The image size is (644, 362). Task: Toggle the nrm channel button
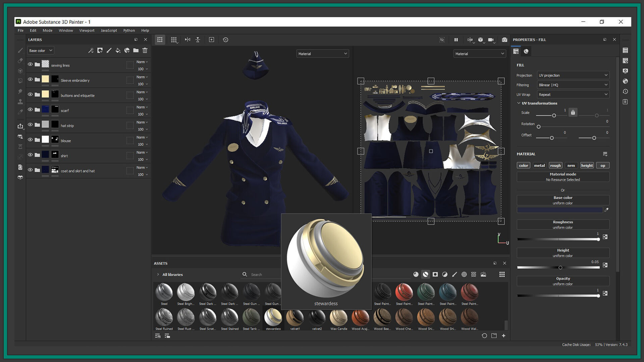point(571,166)
